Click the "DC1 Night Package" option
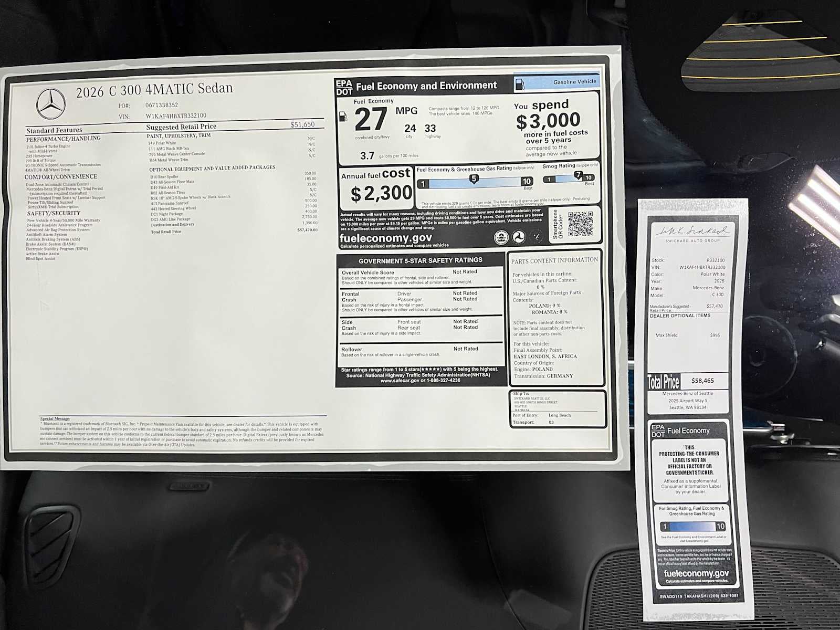 167,214
